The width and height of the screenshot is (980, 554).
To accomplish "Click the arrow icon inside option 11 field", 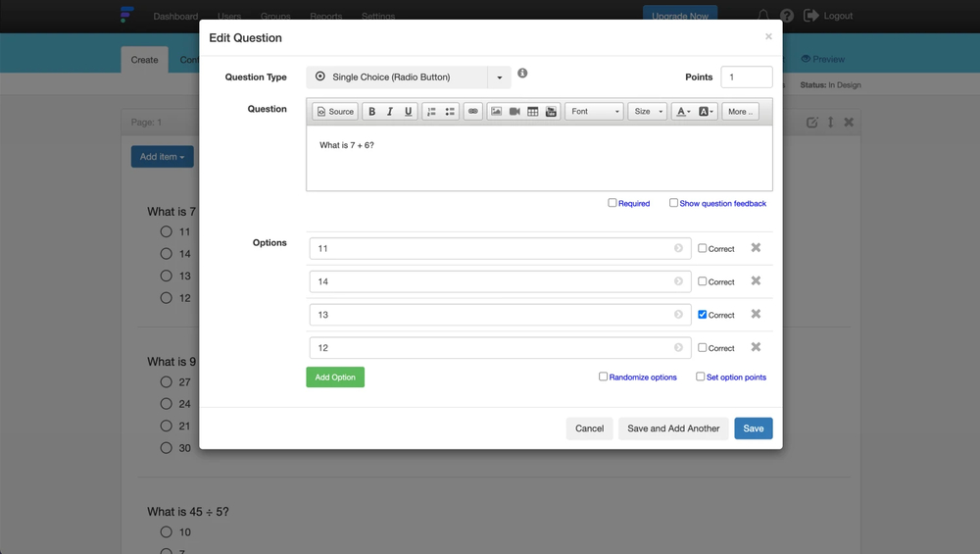I will (x=678, y=248).
